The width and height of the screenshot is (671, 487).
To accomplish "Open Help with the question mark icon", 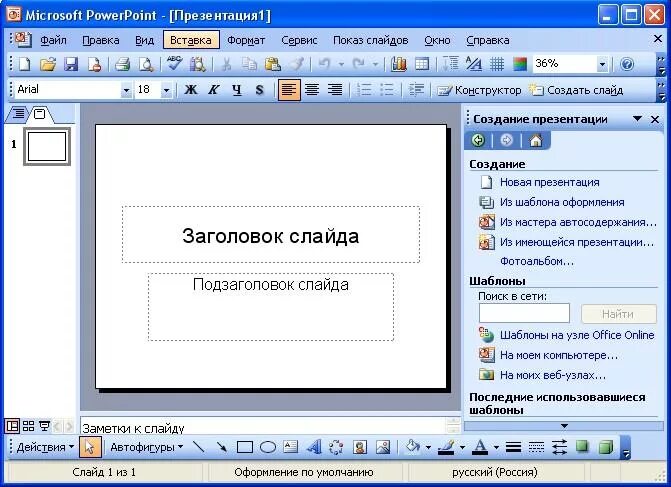I will click(627, 64).
